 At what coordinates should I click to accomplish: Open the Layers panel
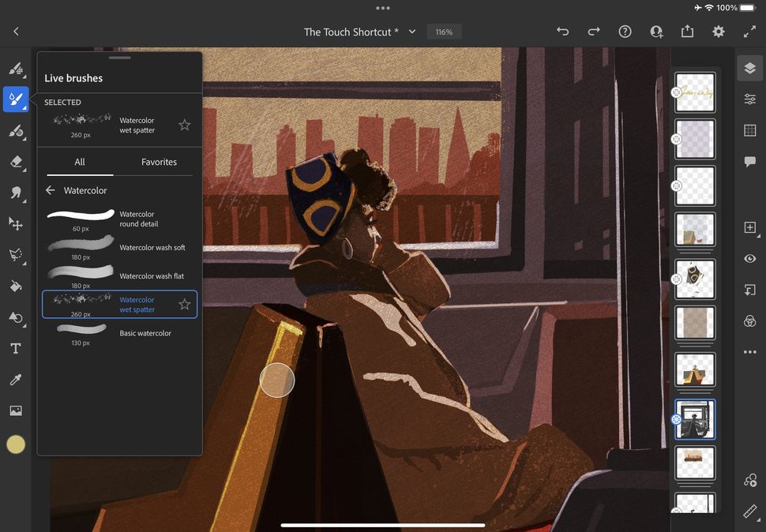click(x=749, y=68)
